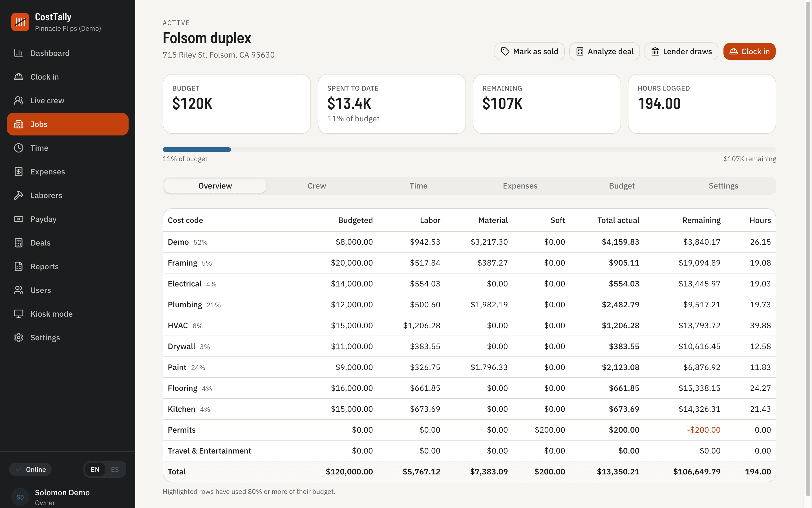812x508 pixels.
Task: Select the Expenses tab in the job view
Action: tap(520, 186)
